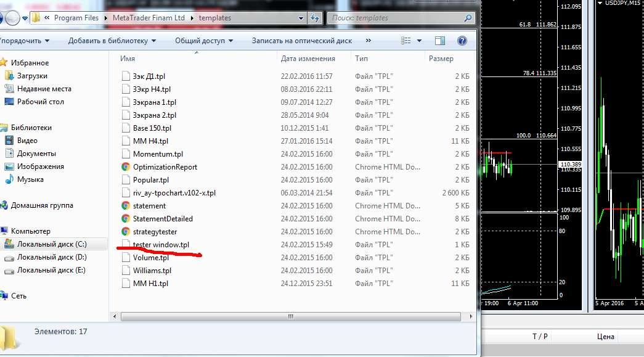This screenshot has height=357, width=644.
Task: Open Локальный диск (D:)
Action: (52, 256)
